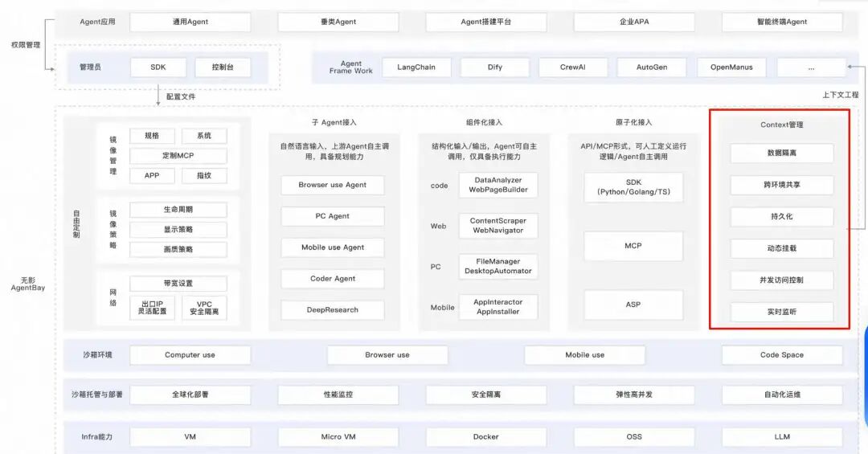The image size is (868, 454).
Task: Select the Browser use sandbox box
Action: pos(387,355)
